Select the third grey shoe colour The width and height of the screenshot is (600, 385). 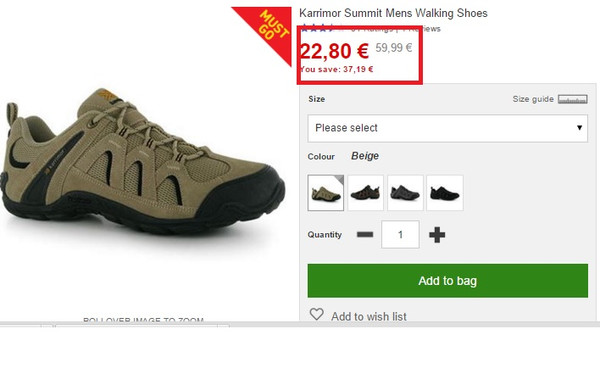[405, 193]
